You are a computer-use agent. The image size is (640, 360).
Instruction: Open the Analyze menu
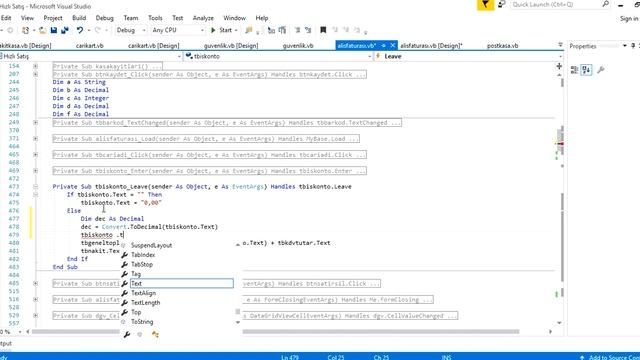click(x=203, y=18)
